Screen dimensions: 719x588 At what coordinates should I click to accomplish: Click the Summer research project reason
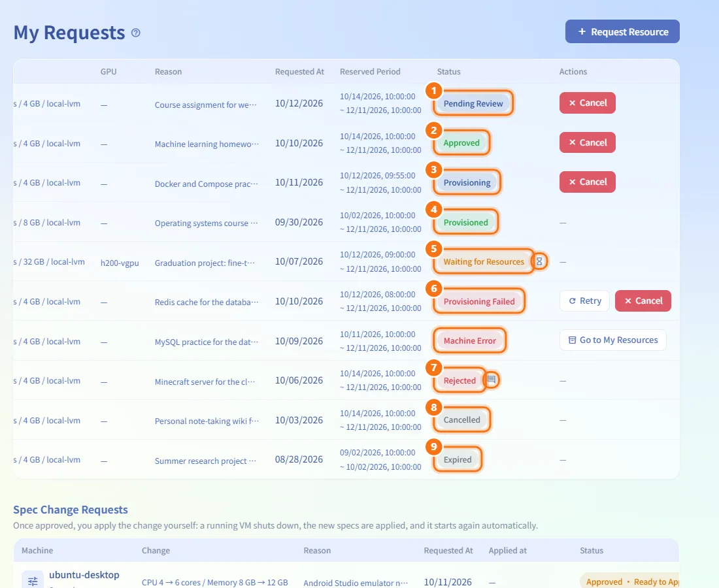tap(205, 461)
